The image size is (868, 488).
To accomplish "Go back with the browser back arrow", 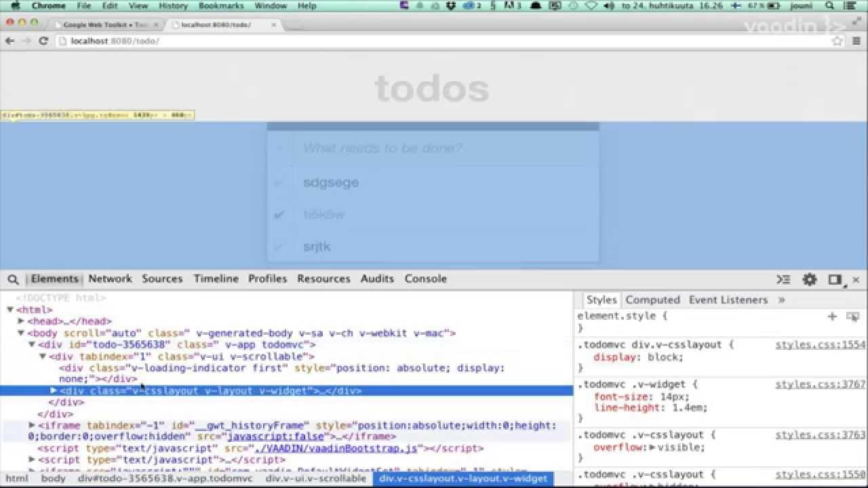I will (x=9, y=41).
